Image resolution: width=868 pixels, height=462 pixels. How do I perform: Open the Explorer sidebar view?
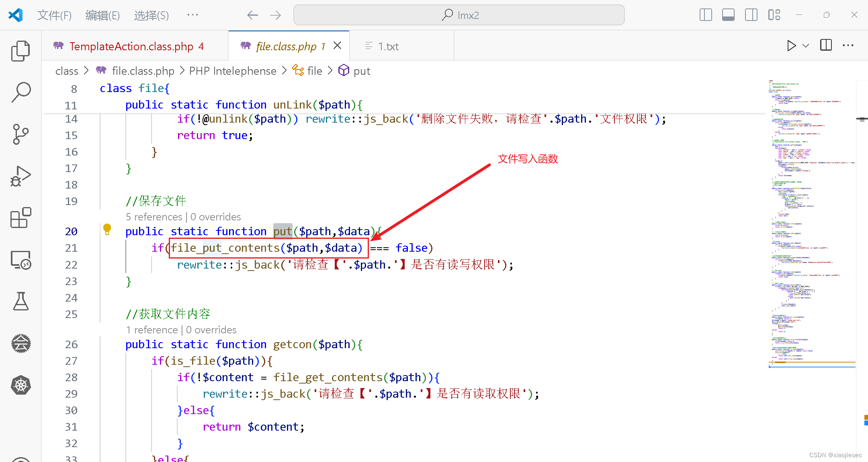tap(20, 51)
